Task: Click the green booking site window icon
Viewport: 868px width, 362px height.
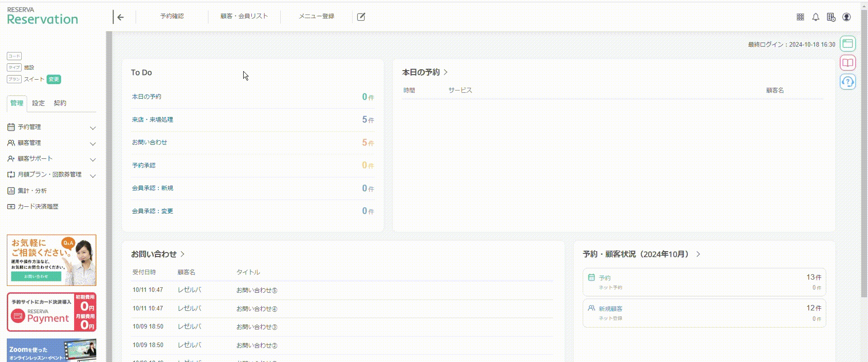Action: click(848, 44)
